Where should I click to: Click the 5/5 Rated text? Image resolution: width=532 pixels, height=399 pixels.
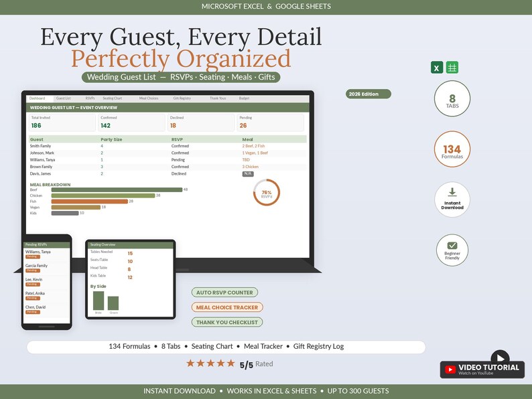click(256, 364)
